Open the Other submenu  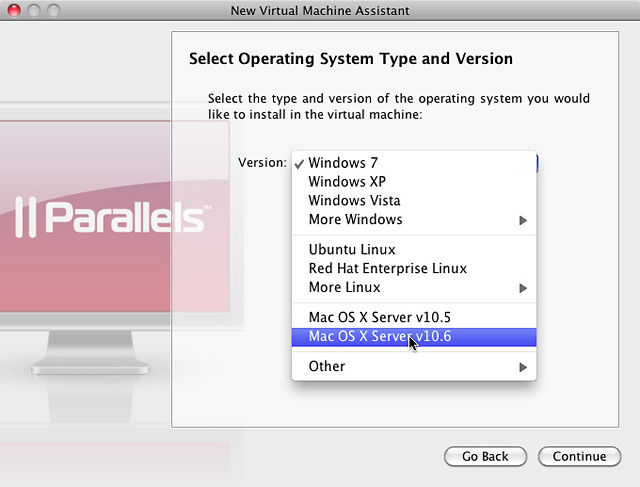pyautogui.click(x=414, y=366)
